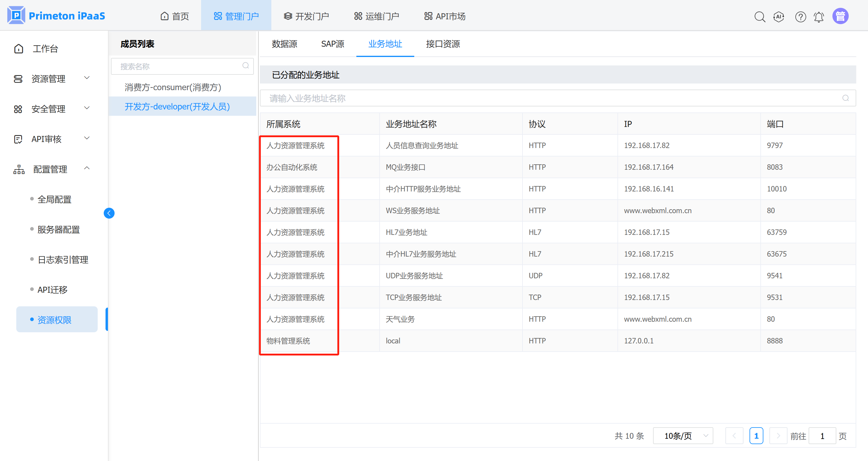Screen dimensions: 868x461
Task: Collapse sidebar using blue arrow button
Action: pyautogui.click(x=109, y=213)
